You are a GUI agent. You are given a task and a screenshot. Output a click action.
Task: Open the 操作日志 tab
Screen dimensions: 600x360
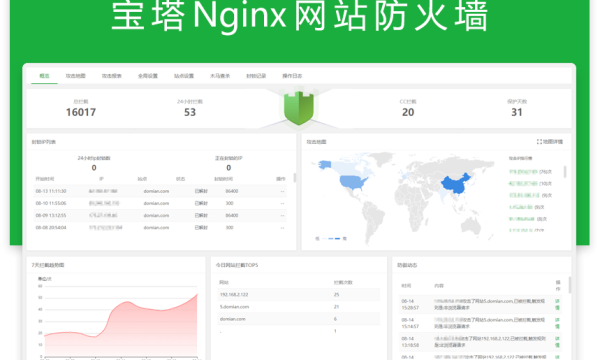coord(292,76)
